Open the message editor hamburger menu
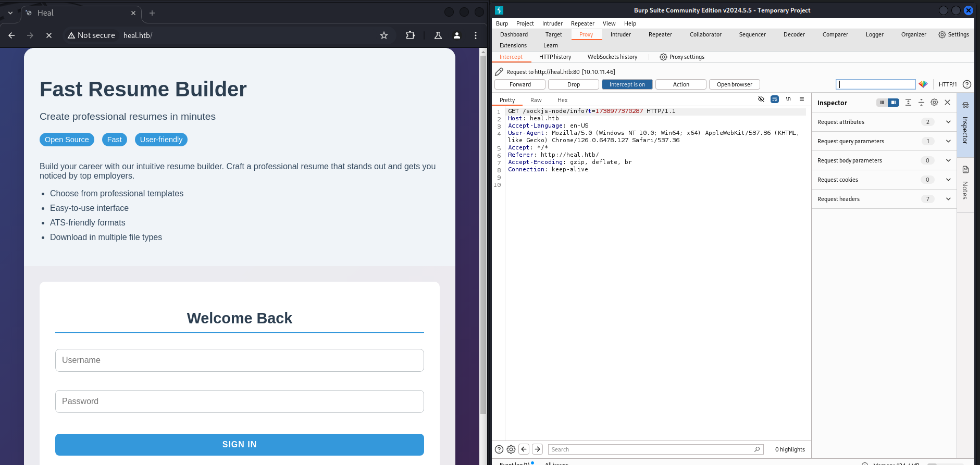Screen dimensions: 980x465 point(802,99)
